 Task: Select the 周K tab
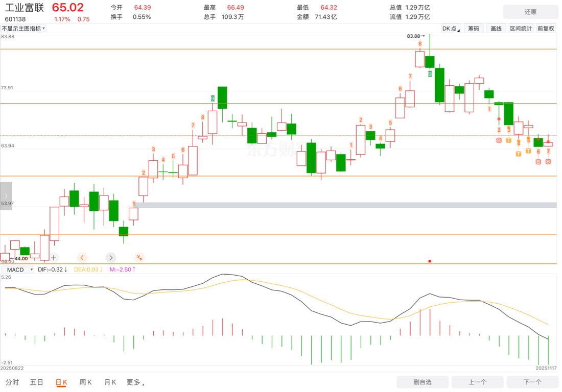[86, 382]
